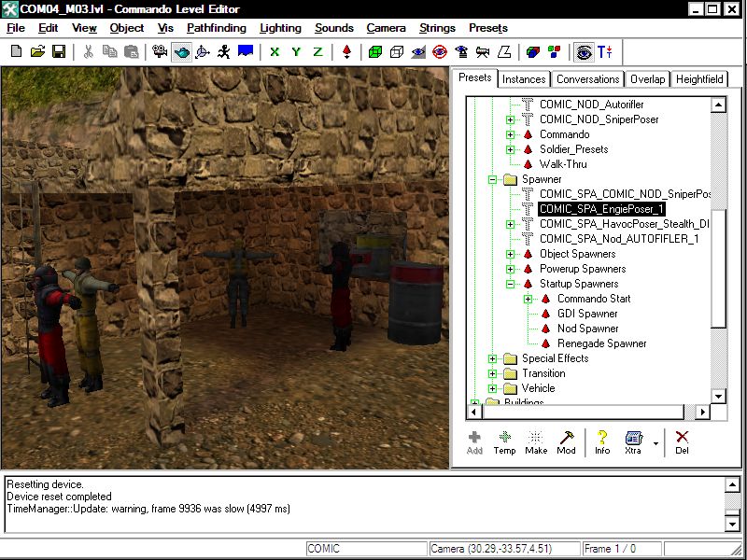Click the open folder toolbar icon
This screenshot has height=560, width=747.
tap(37, 51)
